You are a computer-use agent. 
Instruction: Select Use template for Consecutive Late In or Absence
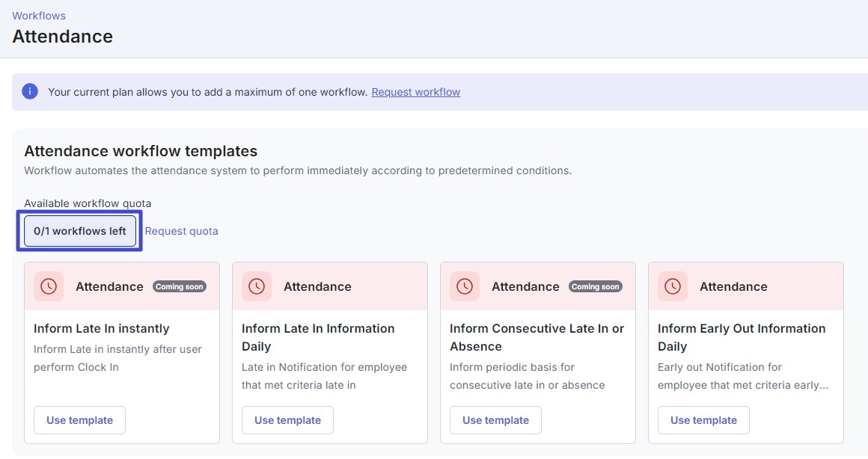(495, 419)
